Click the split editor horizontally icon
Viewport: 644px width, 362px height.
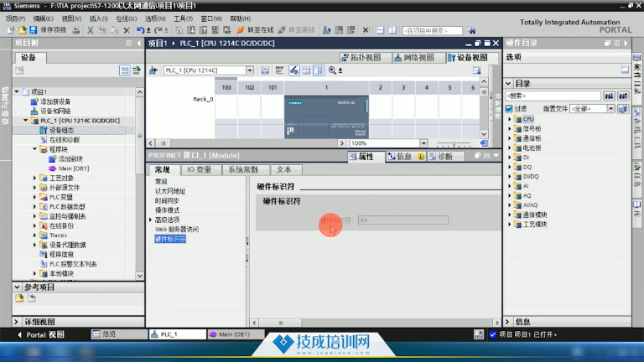[x=380, y=30]
